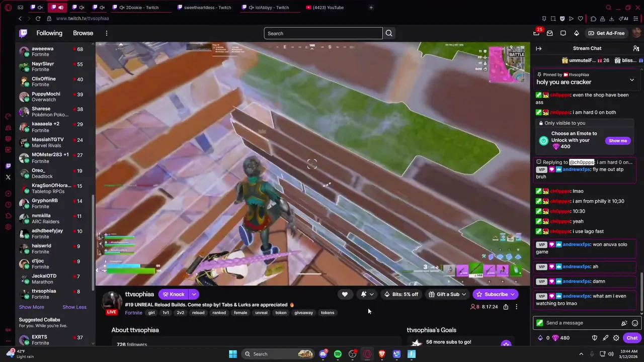Open top nav more-options dots
644x362 pixels.
pos(106,33)
